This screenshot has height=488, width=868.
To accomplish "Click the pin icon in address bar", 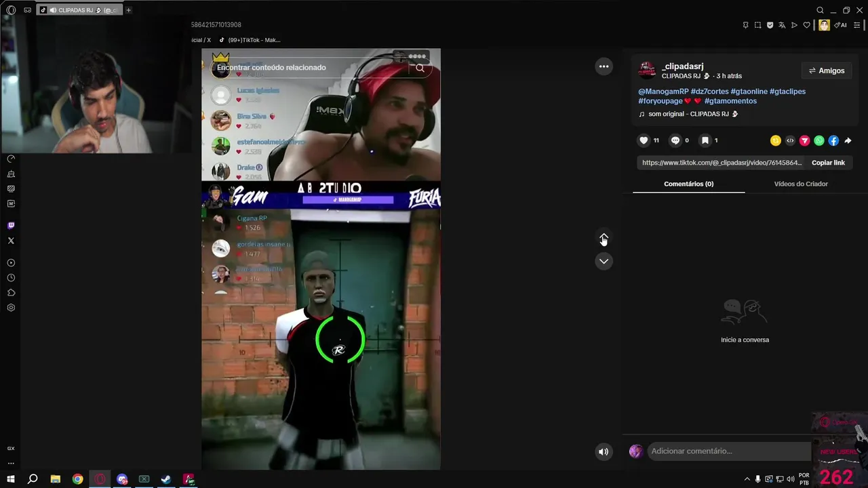I will (x=745, y=25).
